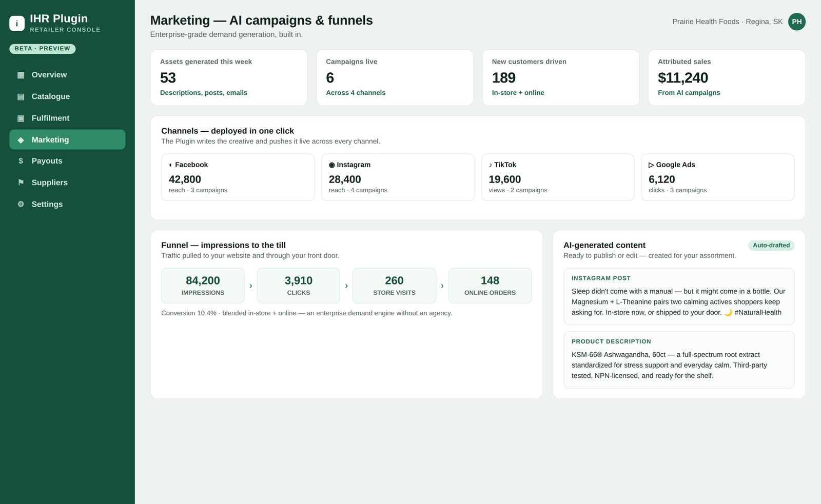Click the 148 Online Orders funnel step
The height and width of the screenshot is (504, 821).
[490, 286]
